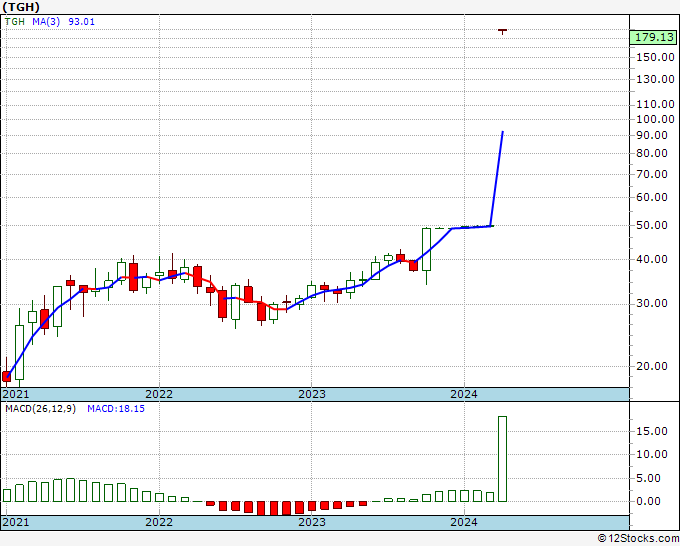Image resolution: width=680 pixels, height=546 pixels.
Task: Click the green 179.13 price tag
Action: pyautogui.click(x=654, y=37)
